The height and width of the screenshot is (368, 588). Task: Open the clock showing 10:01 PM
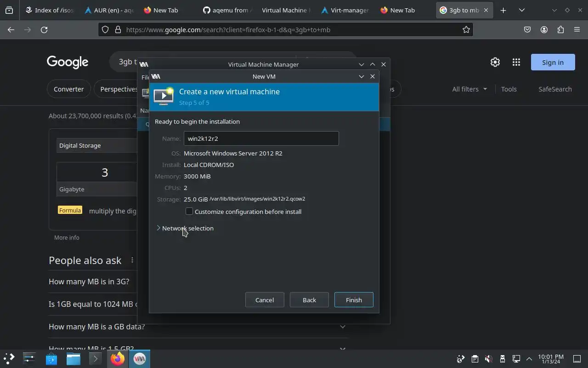point(551,359)
